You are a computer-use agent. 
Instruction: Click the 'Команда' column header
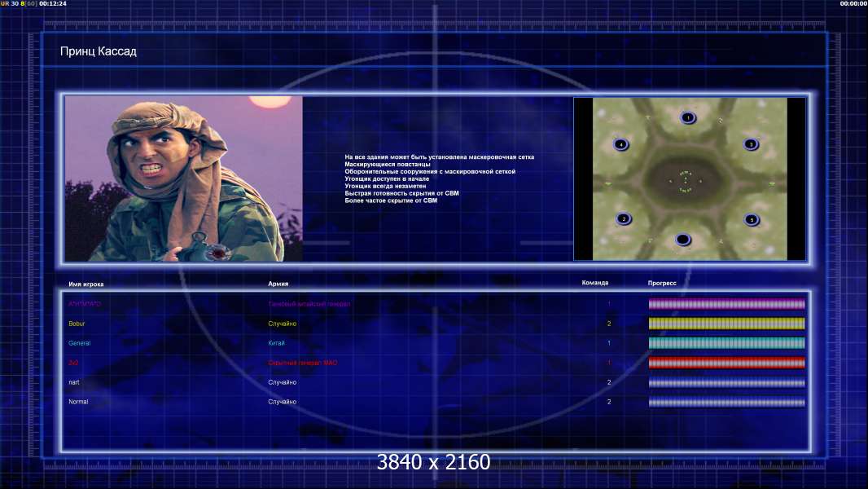(x=595, y=283)
